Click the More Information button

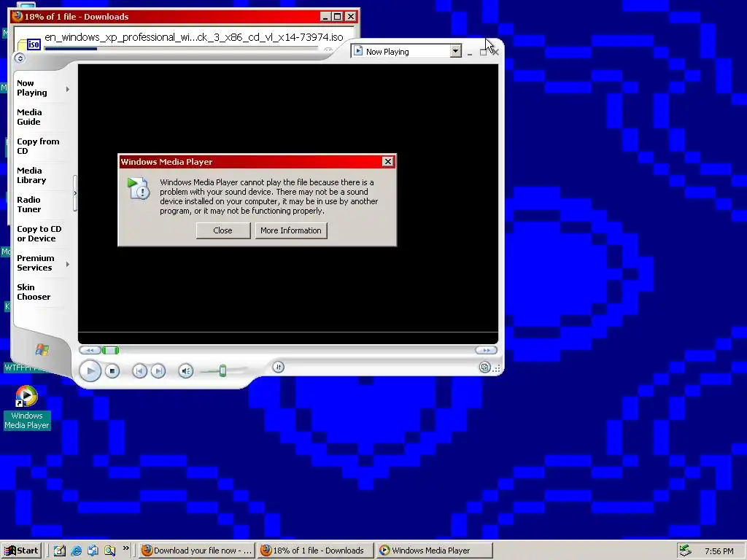click(291, 230)
